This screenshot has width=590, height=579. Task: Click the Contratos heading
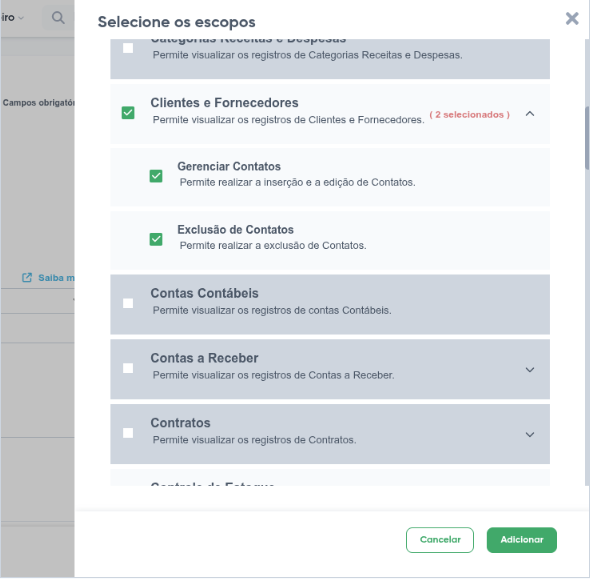coord(180,422)
